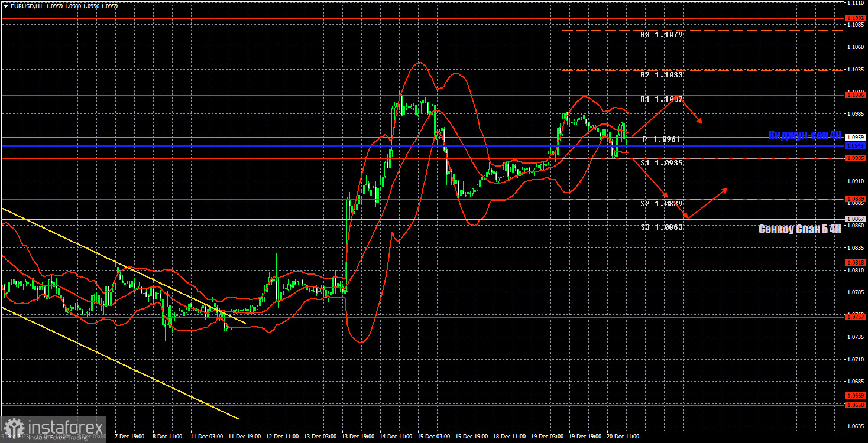Click the EURUSD,H1 symbol title text
Screen dimensions: 868x443
tap(27, 6)
